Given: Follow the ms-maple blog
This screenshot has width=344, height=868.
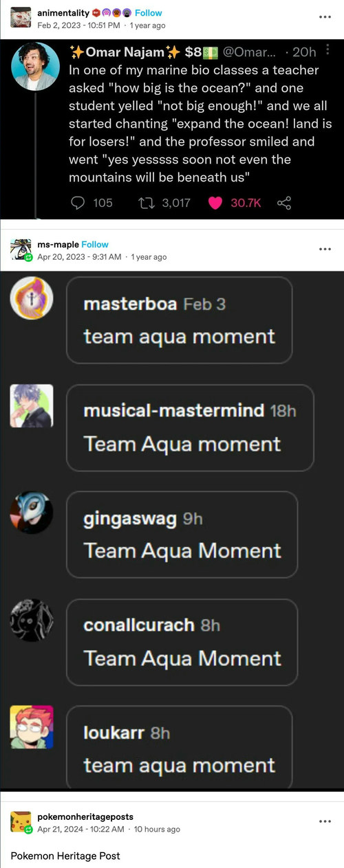Looking at the screenshot, I should (x=95, y=245).
